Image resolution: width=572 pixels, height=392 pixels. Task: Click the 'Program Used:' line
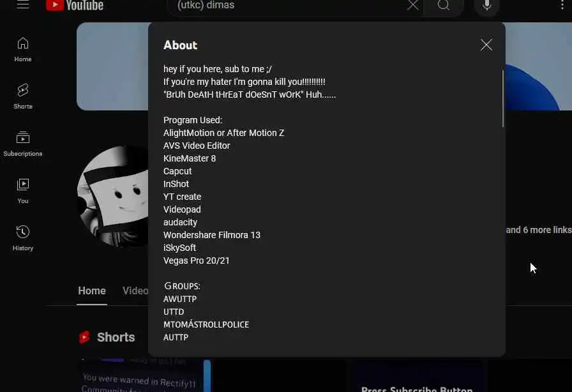[x=193, y=120]
